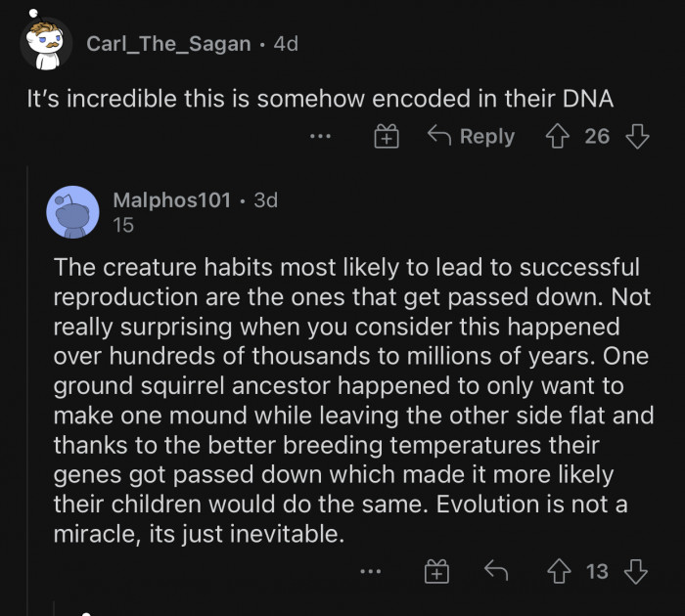
Task: Award Malphos101's reply with gift icon
Action: (435, 572)
